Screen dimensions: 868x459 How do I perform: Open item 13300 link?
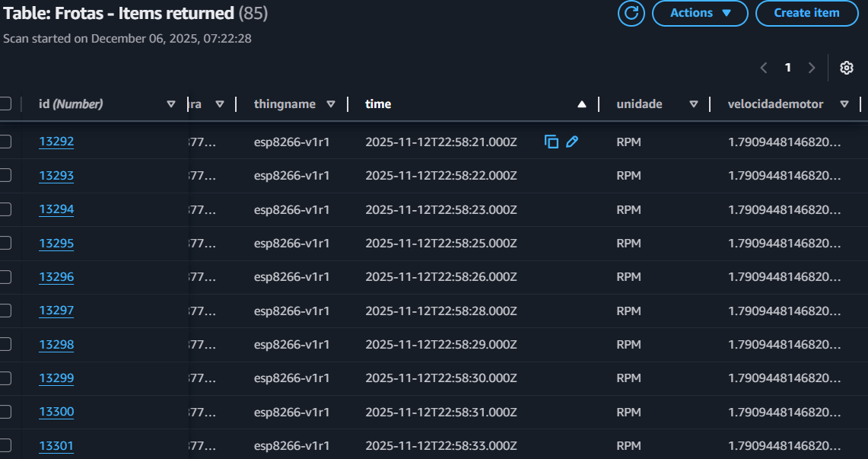coord(56,412)
